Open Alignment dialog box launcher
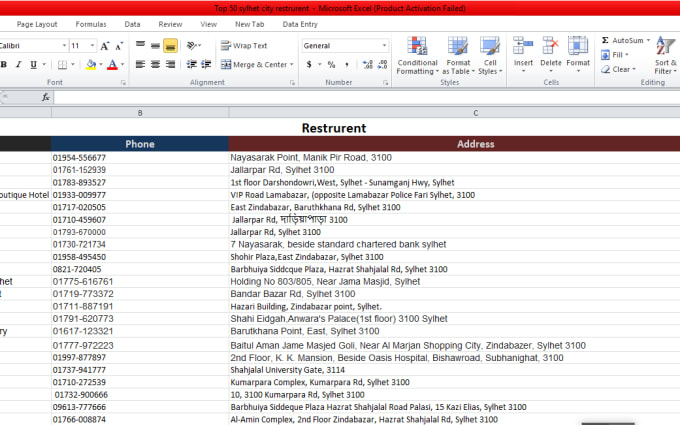The image size is (680, 425). tap(292, 82)
